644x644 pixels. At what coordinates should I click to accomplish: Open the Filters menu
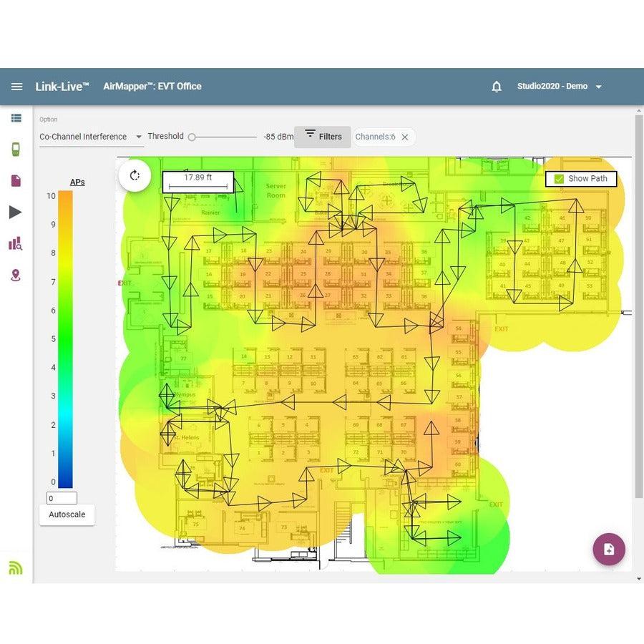pyautogui.click(x=323, y=137)
